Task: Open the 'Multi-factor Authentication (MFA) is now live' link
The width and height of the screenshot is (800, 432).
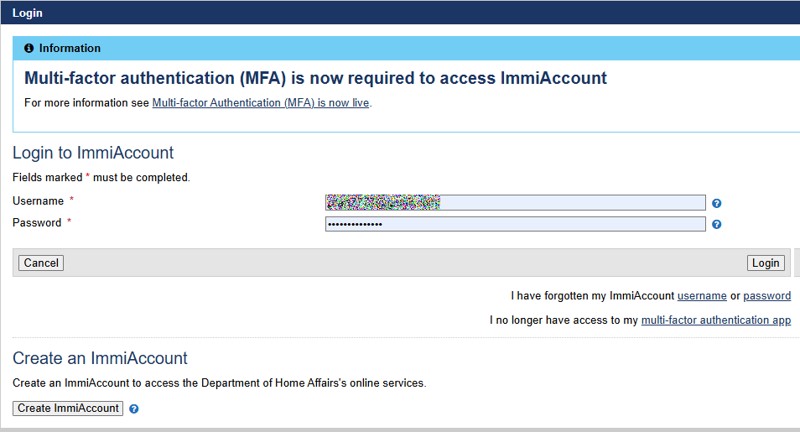Action: coord(261,103)
